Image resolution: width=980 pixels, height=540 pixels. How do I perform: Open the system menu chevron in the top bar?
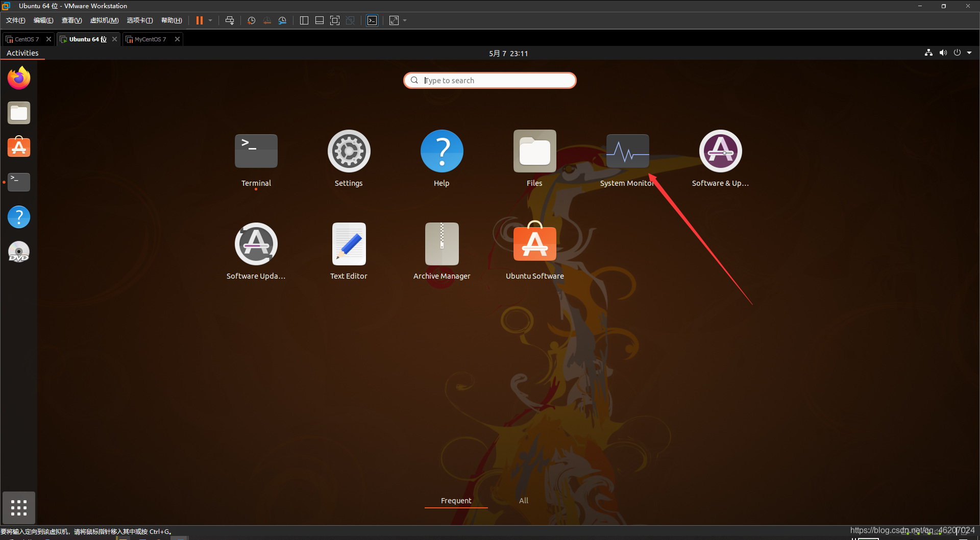click(970, 53)
